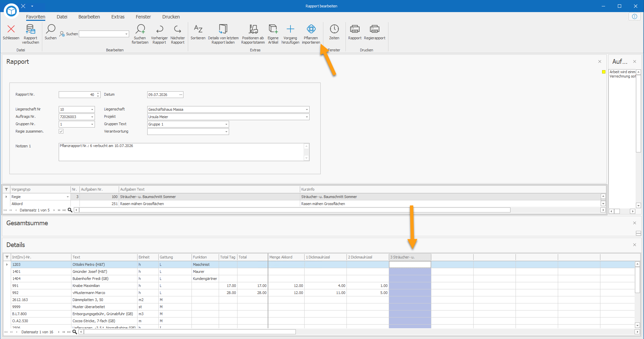644x339 pixels.
Task: Print the Regierapport
Action: 375,29
